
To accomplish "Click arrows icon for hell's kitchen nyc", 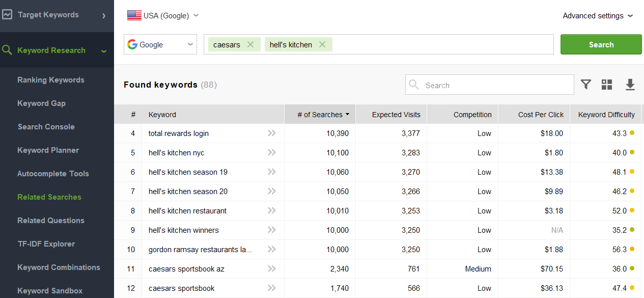I will (x=272, y=152).
